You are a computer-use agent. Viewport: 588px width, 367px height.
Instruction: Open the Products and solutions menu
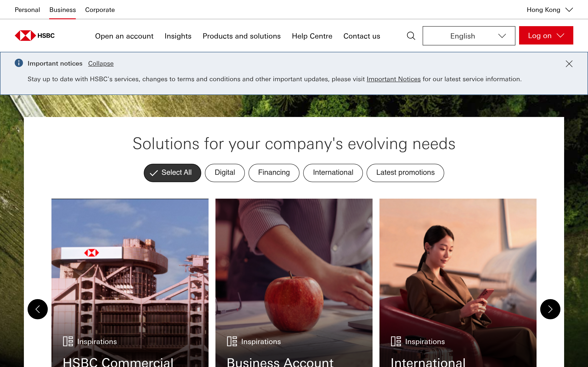coord(242,36)
